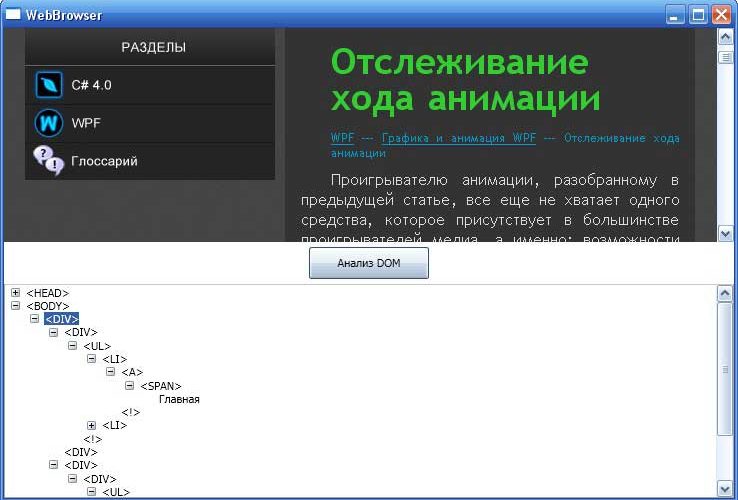Select the Главная text node

tap(179, 399)
